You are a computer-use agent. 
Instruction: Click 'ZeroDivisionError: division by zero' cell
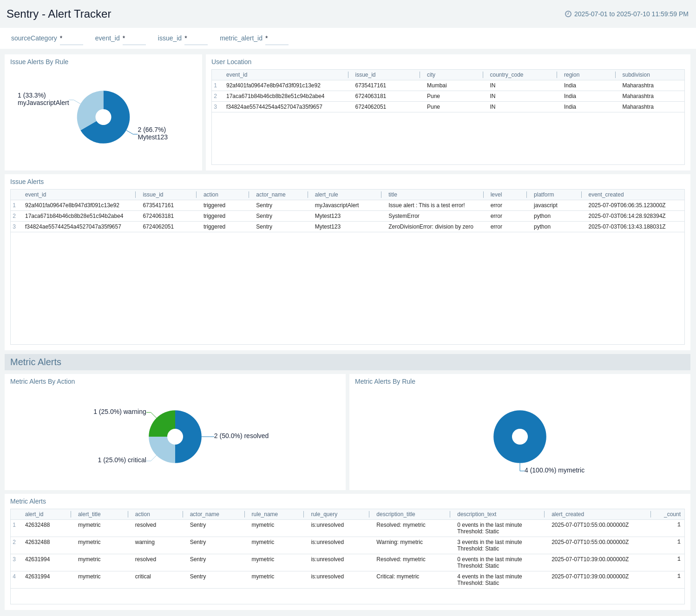pos(431,227)
